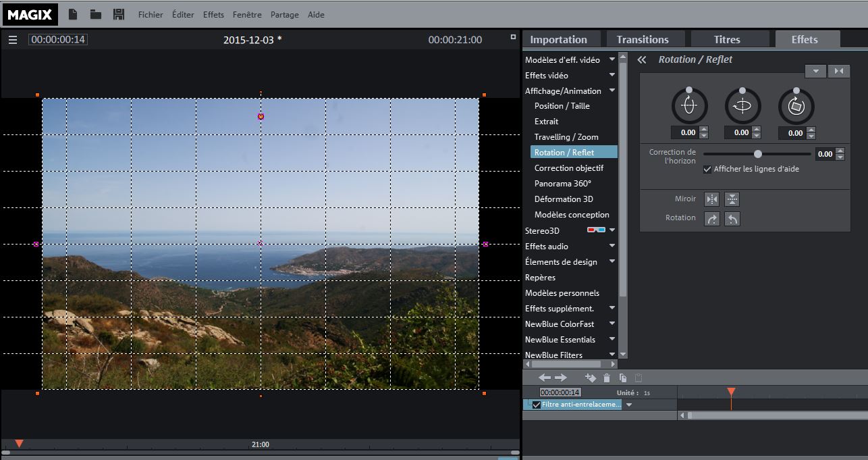Image resolution: width=868 pixels, height=460 pixels.
Task: Open the Fichier menu
Action: pos(151,15)
